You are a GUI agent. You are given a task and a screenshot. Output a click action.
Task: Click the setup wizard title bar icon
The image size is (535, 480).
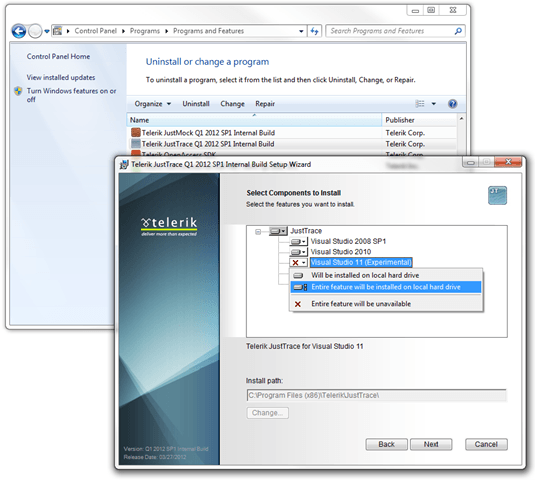(x=124, y=164)
